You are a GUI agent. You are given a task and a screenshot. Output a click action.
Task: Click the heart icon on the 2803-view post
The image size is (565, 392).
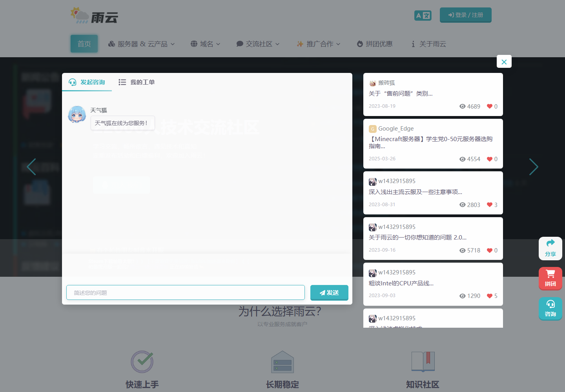[489, 205]
